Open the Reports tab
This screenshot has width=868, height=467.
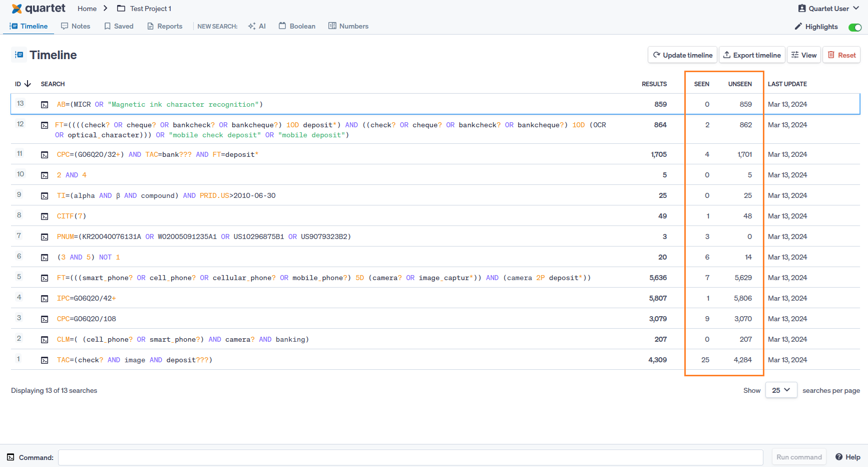point(165,26)
